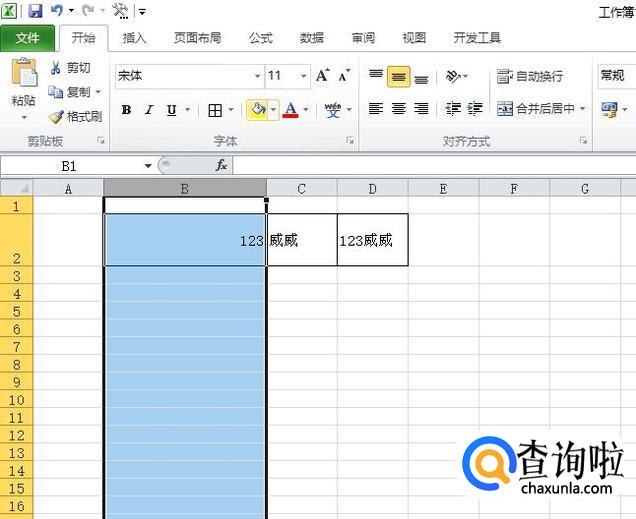Click the Format Painter brush icon
The height and width of the screenshot is (519, 636).
(x=56, y=117)
